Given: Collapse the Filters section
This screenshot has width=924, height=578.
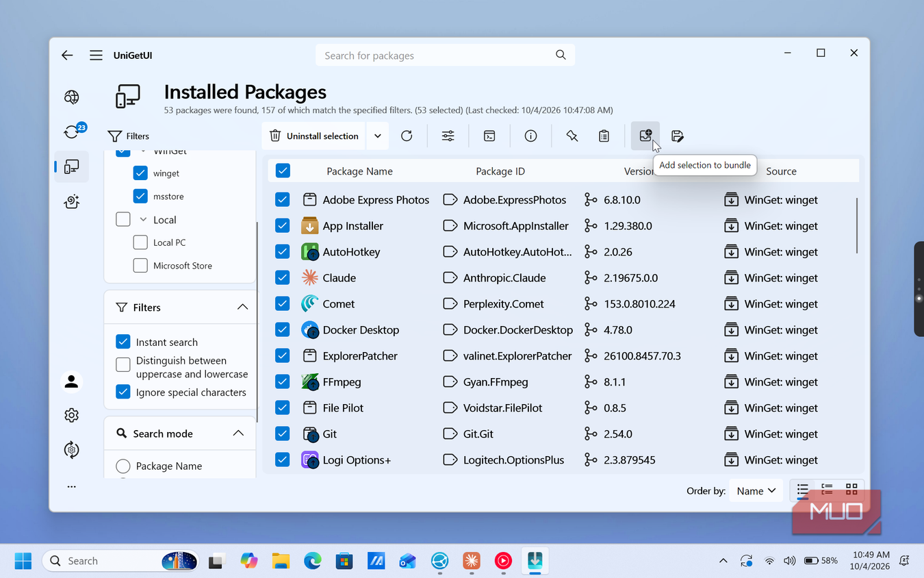Looking at the screenshot, I should point(242,307).
